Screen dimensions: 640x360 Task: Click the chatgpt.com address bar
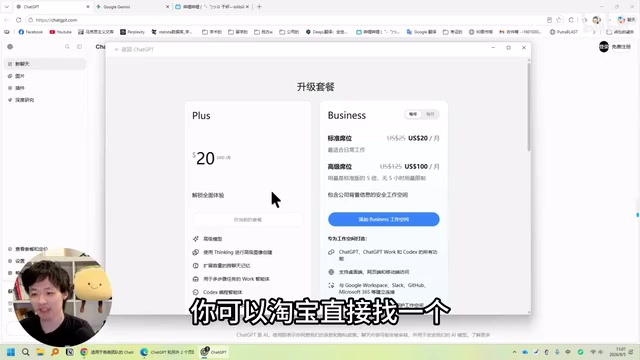coord(286,20)
